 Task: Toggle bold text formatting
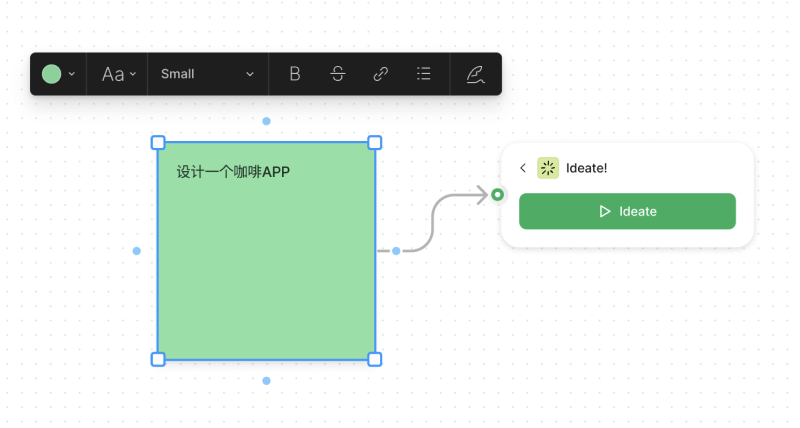(x=295, y=74)
